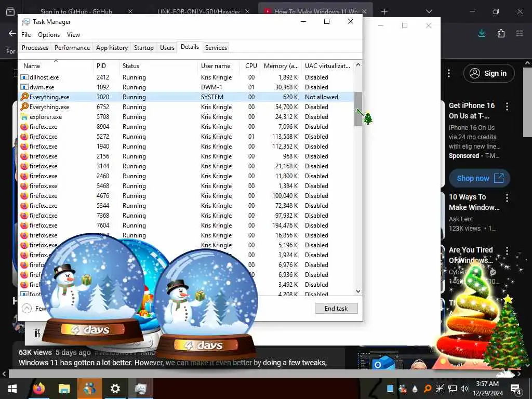The height and width of the screenshot is (399, 532).
Task: Click the Christmas countdown taskbar app
Action: (x=89, y=389)
